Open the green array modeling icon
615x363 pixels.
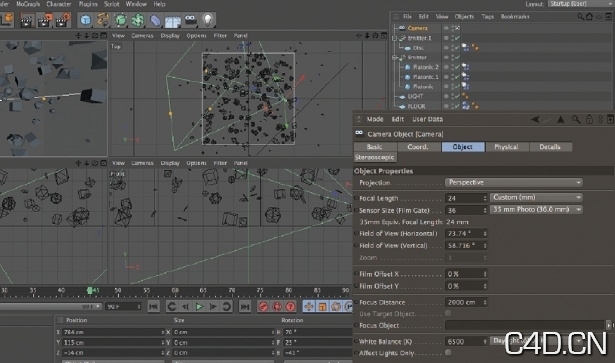coord(138,20)
